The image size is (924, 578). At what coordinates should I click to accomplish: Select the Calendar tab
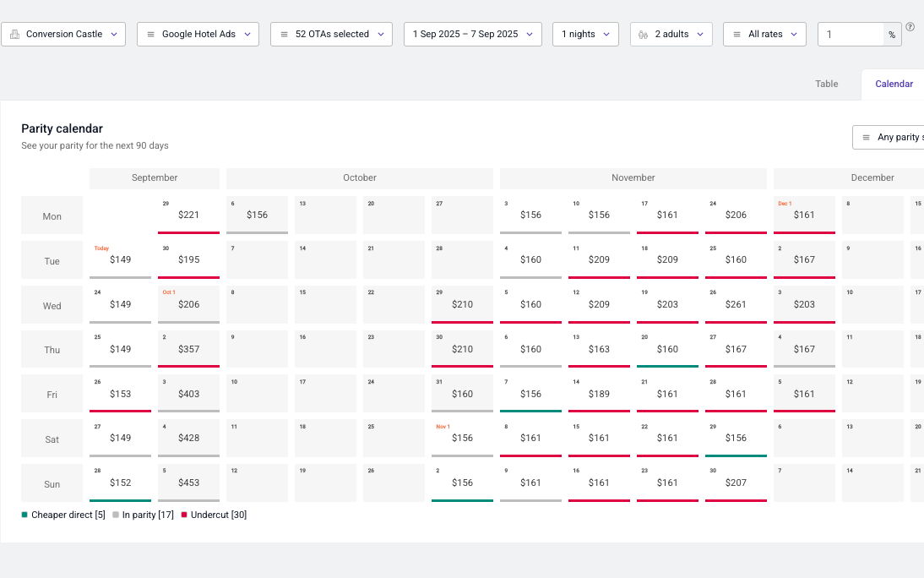(x=894, y=84)
